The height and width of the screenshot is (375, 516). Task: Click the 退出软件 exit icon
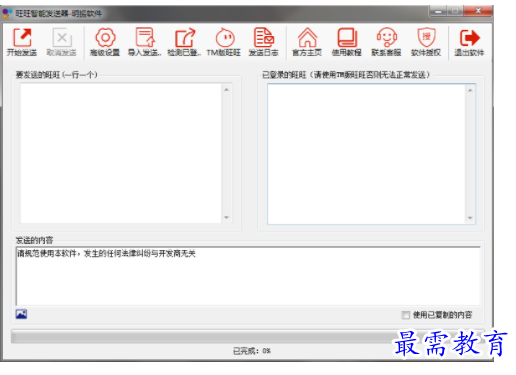click(469, 38)
